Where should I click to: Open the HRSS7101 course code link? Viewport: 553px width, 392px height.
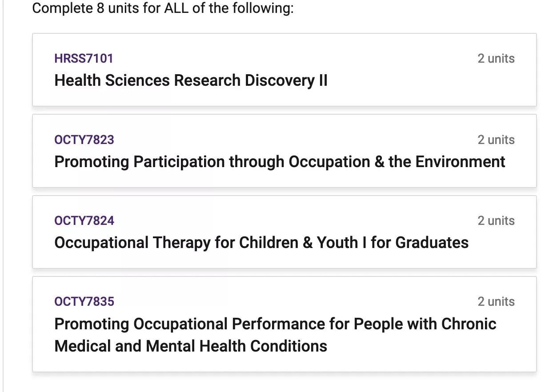coord(84,58)
